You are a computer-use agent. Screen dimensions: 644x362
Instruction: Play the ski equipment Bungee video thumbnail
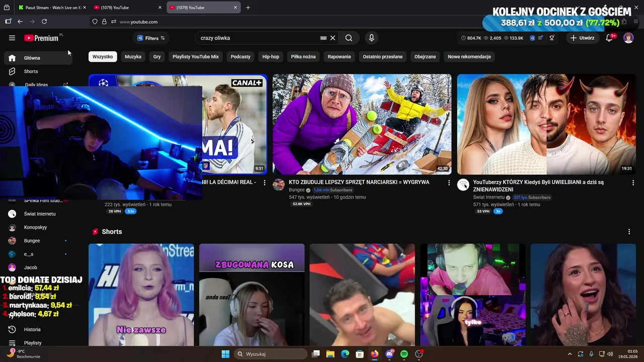point(362,124)
